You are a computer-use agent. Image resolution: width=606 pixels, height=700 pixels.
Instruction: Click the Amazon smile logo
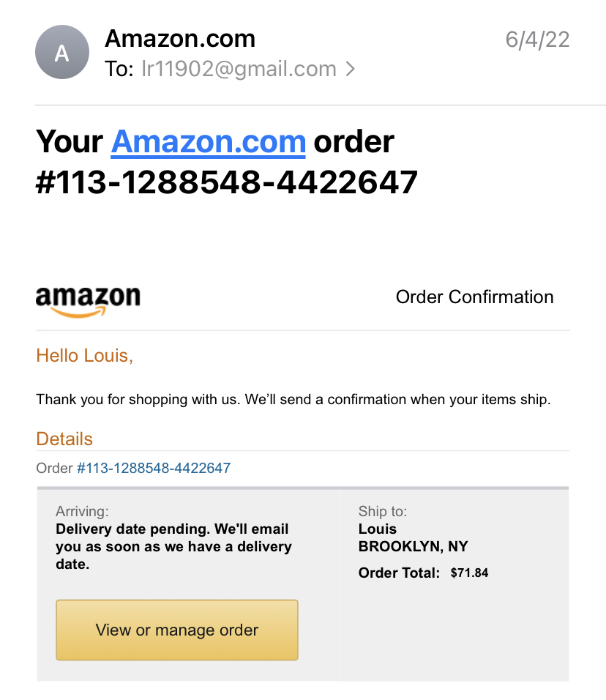(88, 301)
